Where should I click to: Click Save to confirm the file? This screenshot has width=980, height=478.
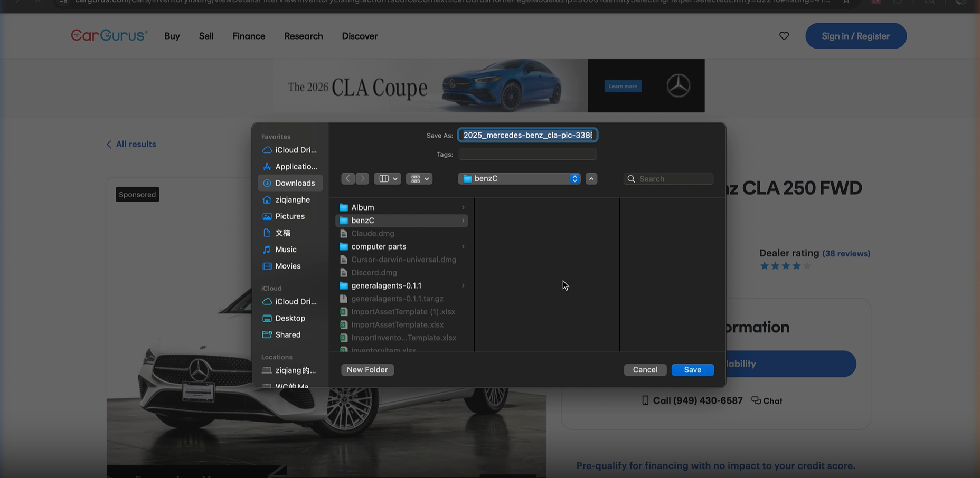[692, 370]
